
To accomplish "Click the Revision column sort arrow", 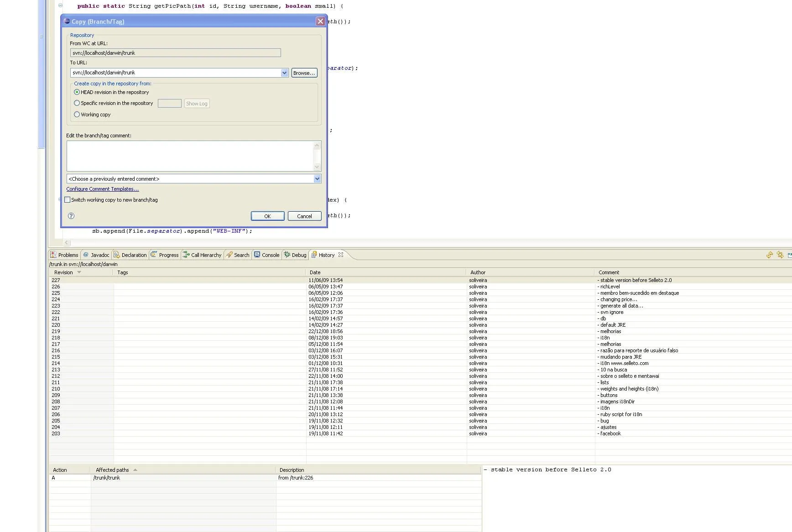I will (x=79, y=272).
